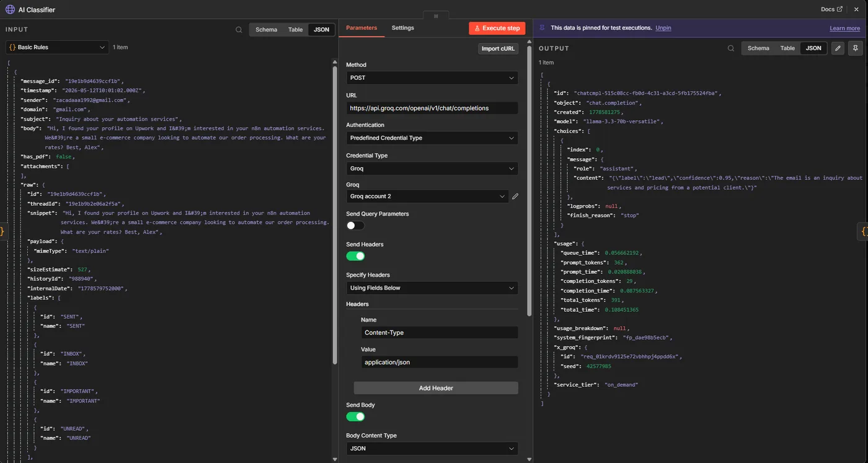Enable the Send Query Parameters toggle
This screenshot has height=463, width=868.
pyautogui.click(x=355, y=226)
